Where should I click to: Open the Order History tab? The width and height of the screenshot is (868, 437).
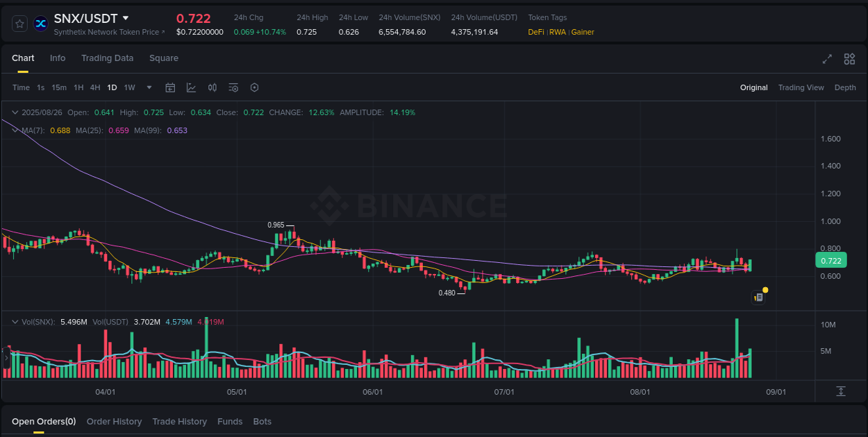pos(114,421)
